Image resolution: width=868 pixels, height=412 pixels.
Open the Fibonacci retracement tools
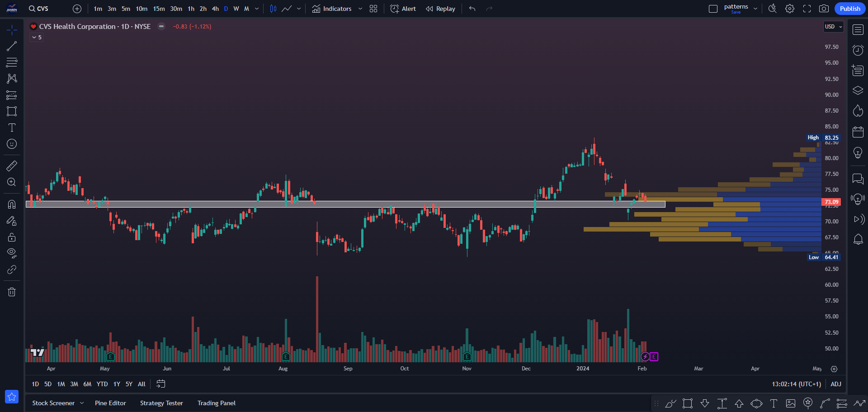tap(12, 62)
